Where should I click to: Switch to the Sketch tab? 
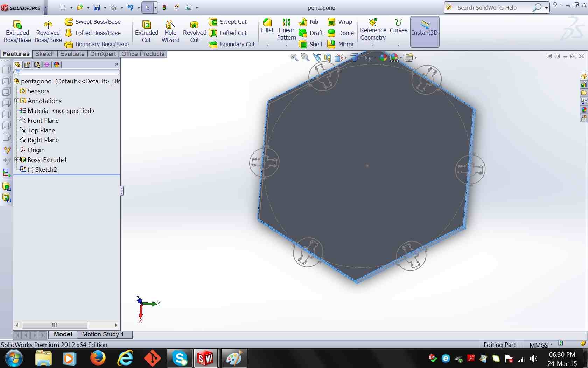45,54
